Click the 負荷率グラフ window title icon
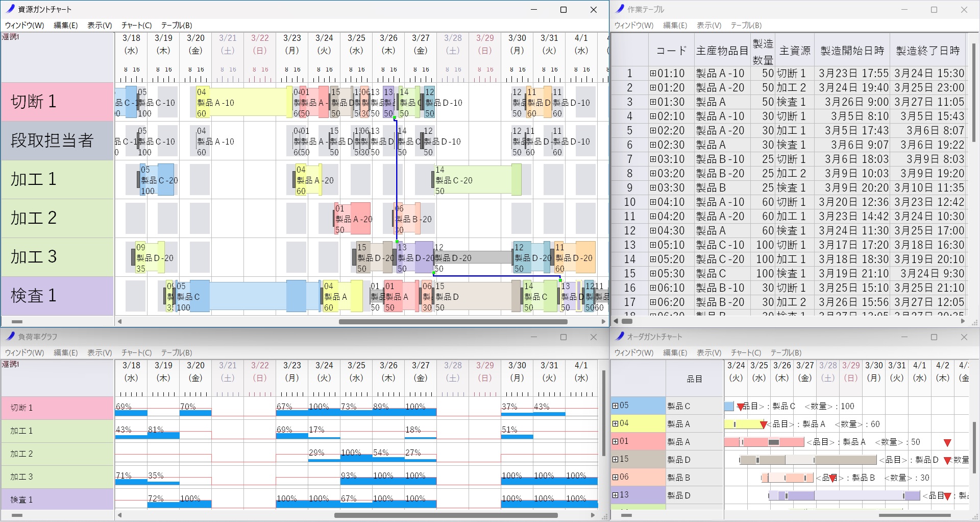The image size is (980, 522). [10, 336]
